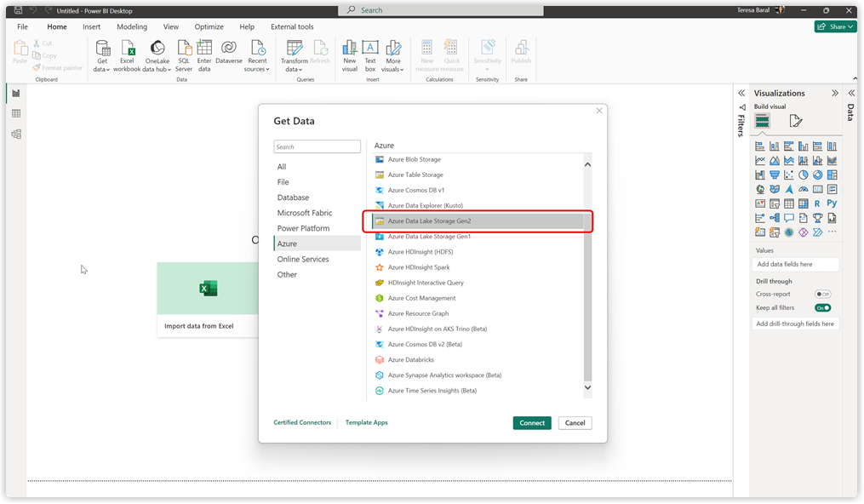Image resolution: width=864 pixels, height=504 pixels.
Task: Click the connector list scrollbar up arrow
Action: click(x=587, y=164)
